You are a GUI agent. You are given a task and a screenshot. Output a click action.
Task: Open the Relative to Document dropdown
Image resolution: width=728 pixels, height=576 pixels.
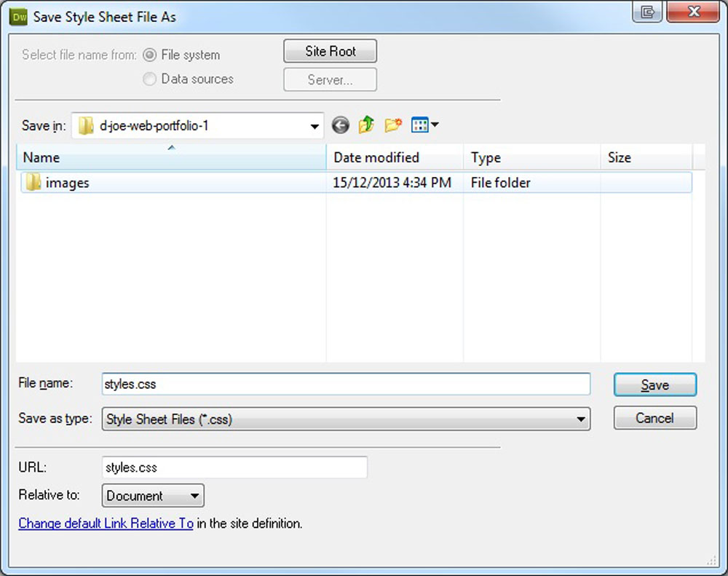[194, 497]
